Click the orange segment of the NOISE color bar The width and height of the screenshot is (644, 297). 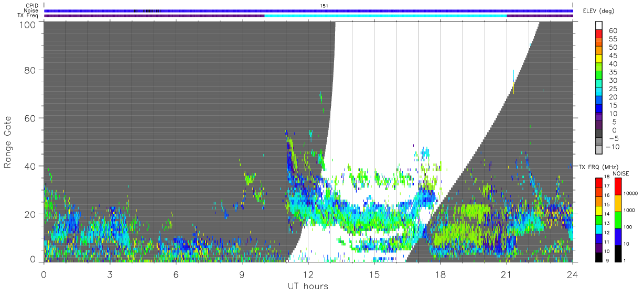click(x=618, y=203)
